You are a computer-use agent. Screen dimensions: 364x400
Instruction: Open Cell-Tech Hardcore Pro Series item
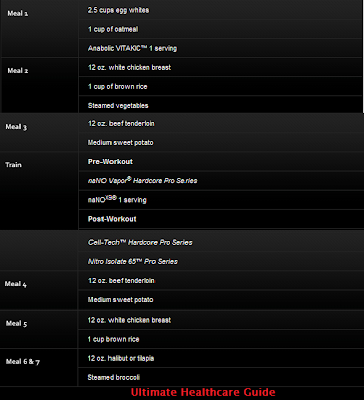point(140,243)
